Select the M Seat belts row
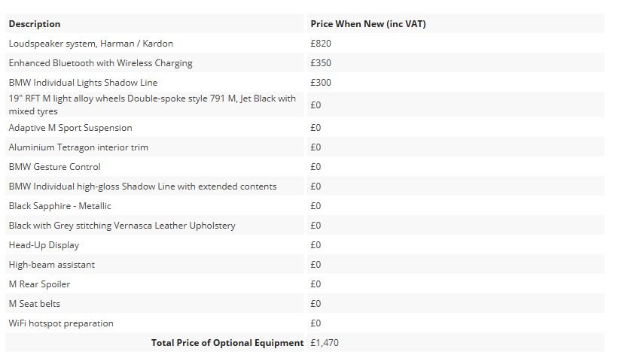Viewport: 631px width, 364px height. 305,304
